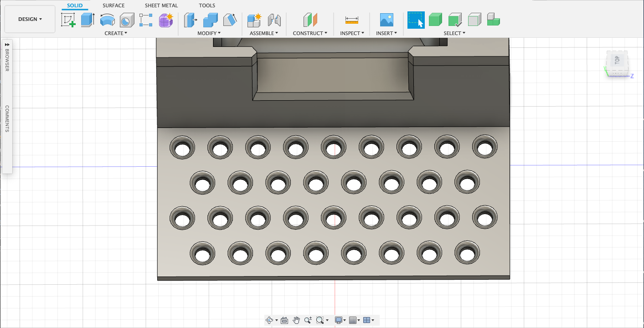The height and width of the screenshot is (328, 644).
Task: Pick the Draft face tool icon
Action: tap(230, 20)
